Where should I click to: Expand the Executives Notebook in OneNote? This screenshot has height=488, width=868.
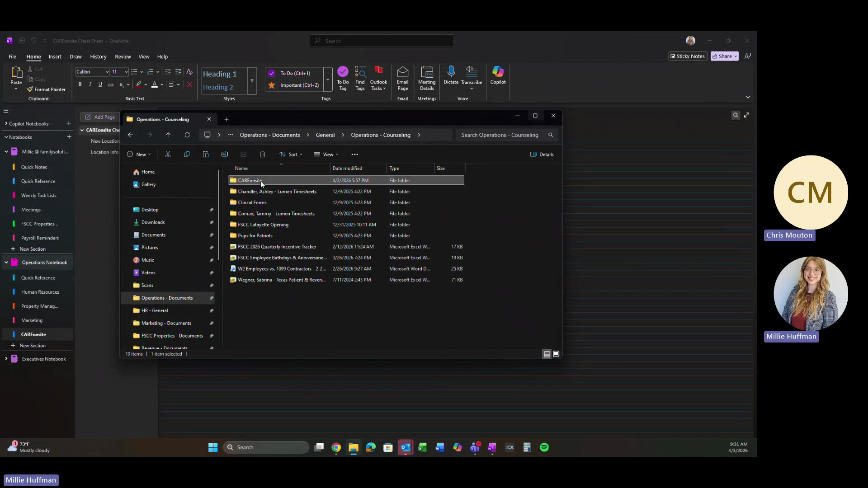point(6,359)
